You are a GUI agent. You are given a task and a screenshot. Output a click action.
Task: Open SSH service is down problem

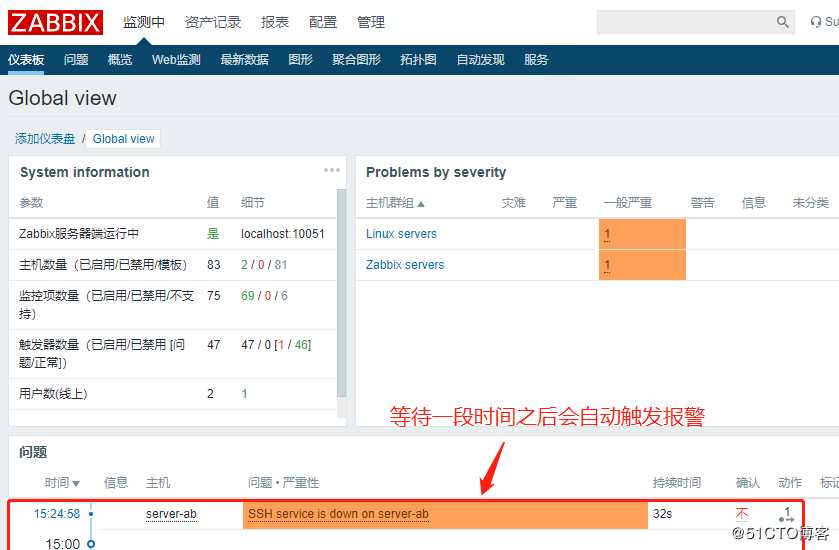(338, 514)
